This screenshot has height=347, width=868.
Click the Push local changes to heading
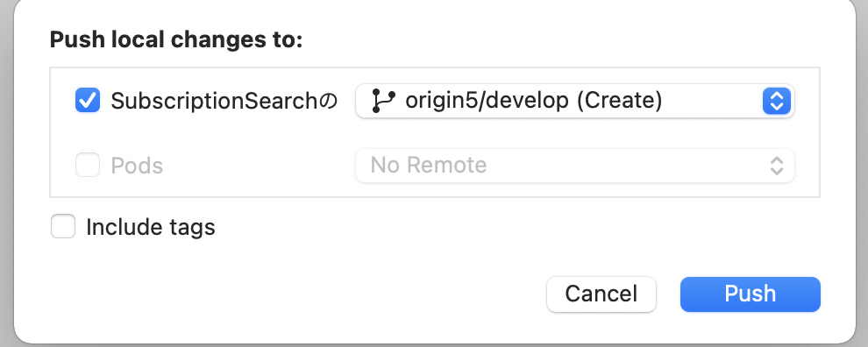(x=176, y=39)
